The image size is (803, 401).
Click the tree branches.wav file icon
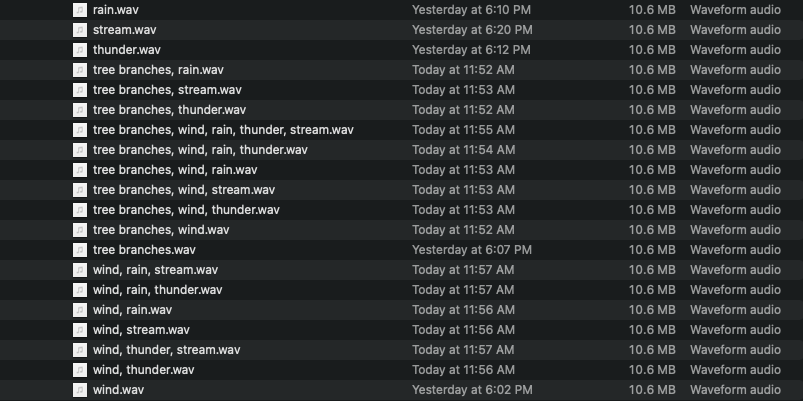click(x=80, y=250)
